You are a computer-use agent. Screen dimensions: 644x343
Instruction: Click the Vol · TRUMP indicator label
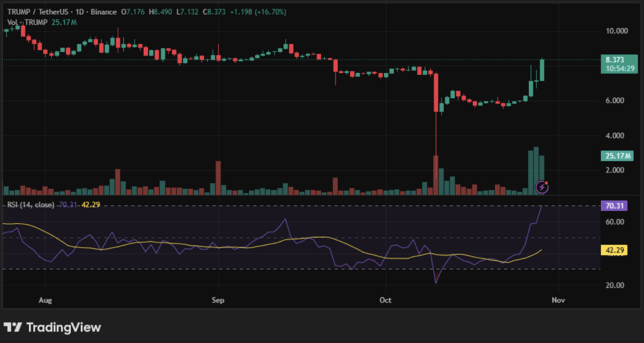28,23
